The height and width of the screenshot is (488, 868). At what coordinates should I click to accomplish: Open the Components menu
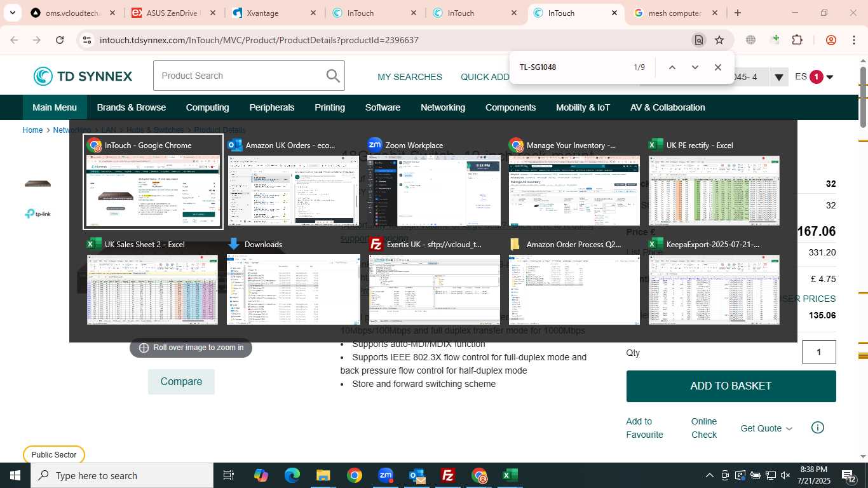(x=511, y=107)
